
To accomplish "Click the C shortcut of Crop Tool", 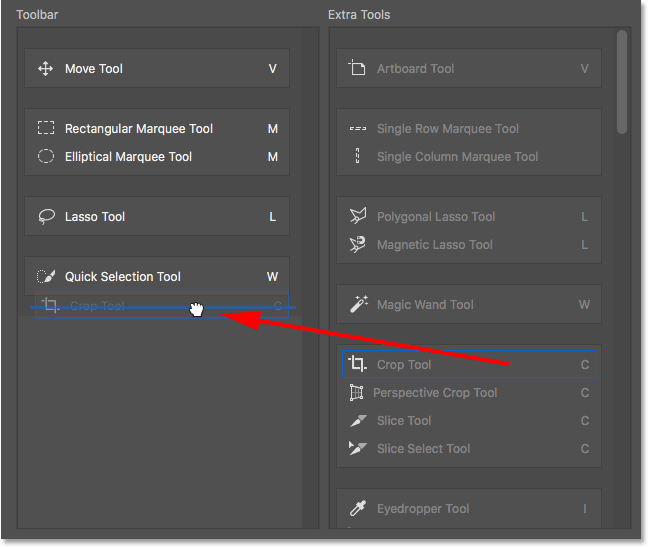I will coord(585,364).
